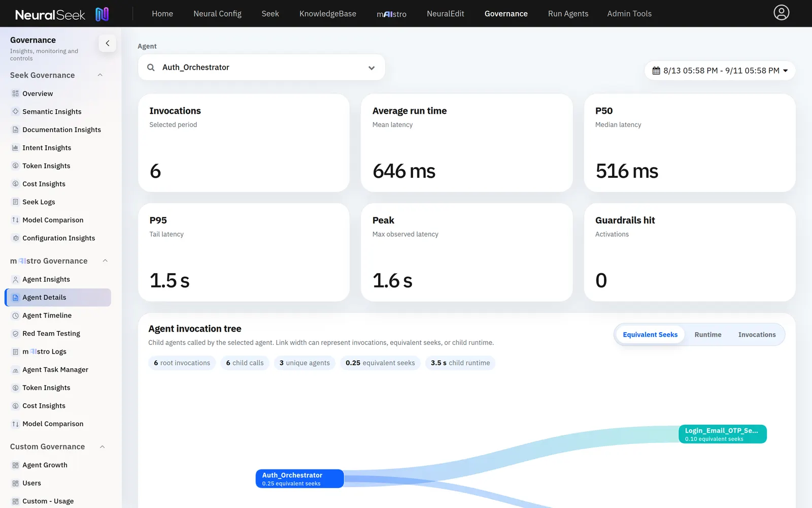Open the KnowledgeBase menu item
Screen dimensions: 812x508
[328, 14]
